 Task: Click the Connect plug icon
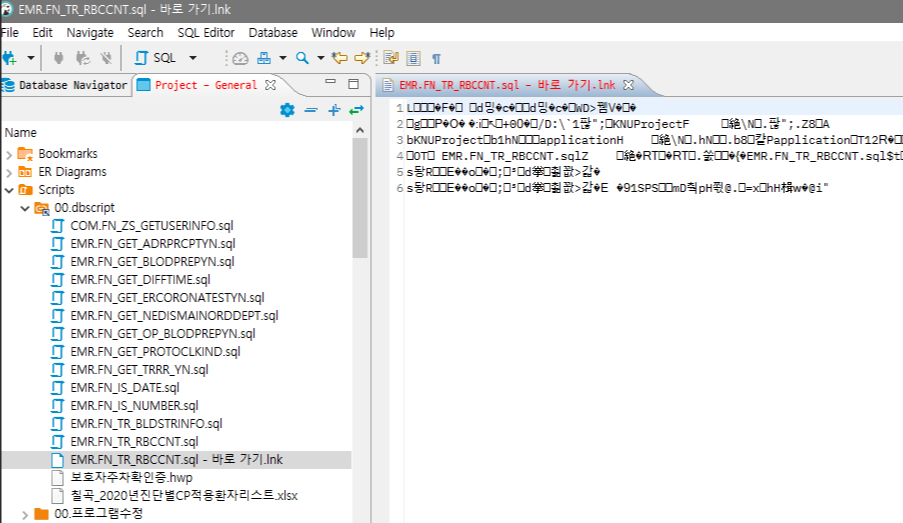tap(58, 58)
